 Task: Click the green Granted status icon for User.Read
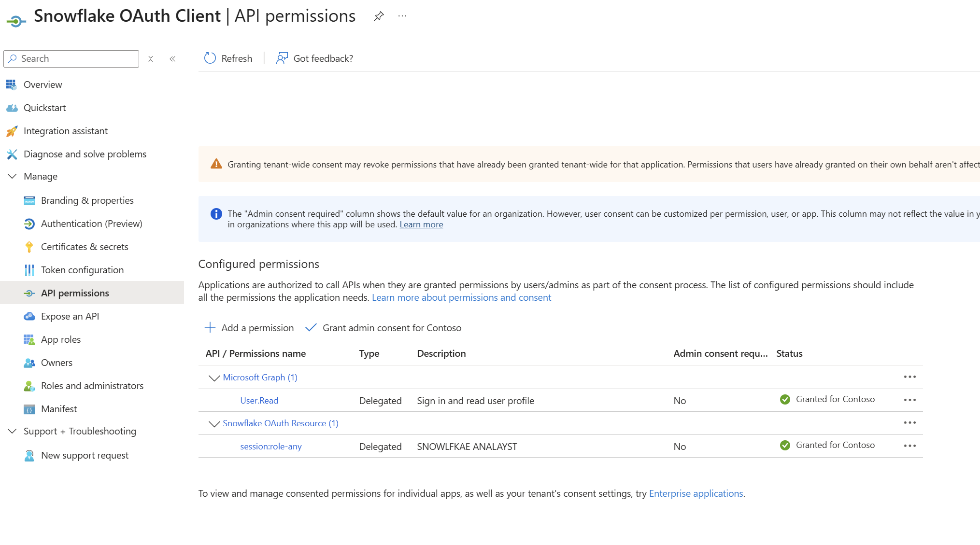[785, 399]
